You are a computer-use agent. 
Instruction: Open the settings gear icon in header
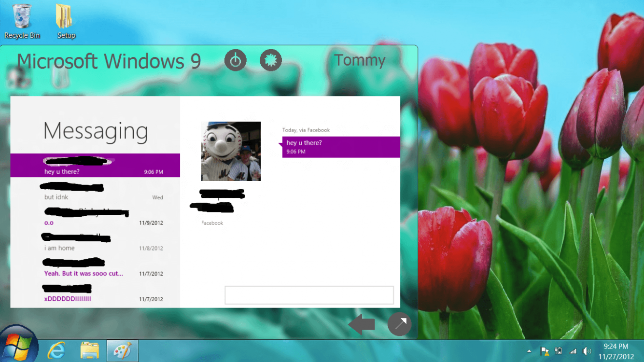pyautogui.click(x=271, y=60)
